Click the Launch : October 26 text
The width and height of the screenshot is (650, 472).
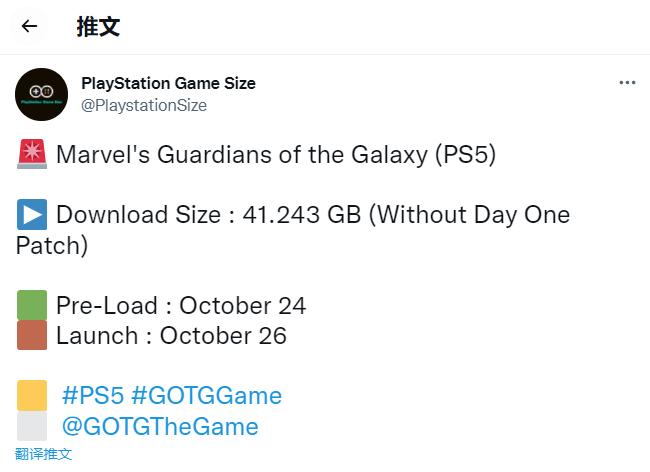(171, 336)
